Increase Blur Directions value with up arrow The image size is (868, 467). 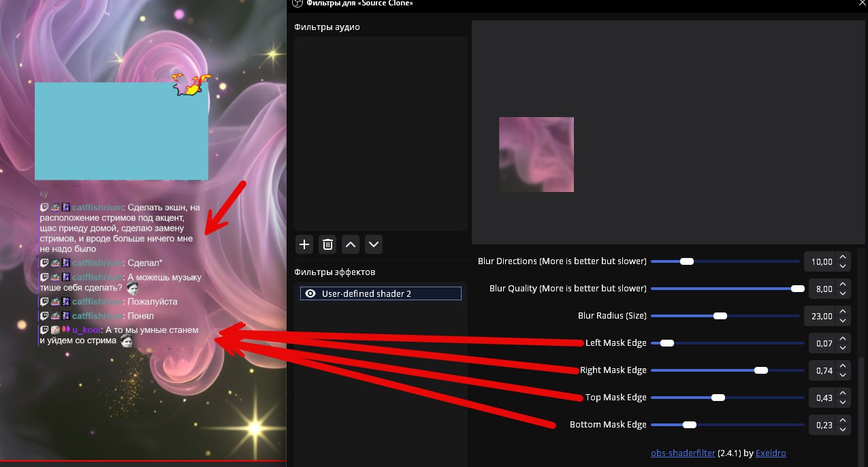843,257
